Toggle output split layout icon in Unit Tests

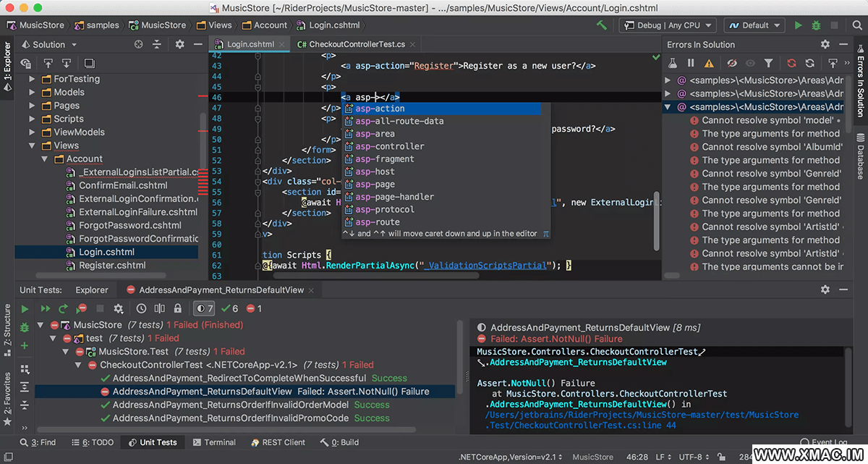tap(160, 308)
